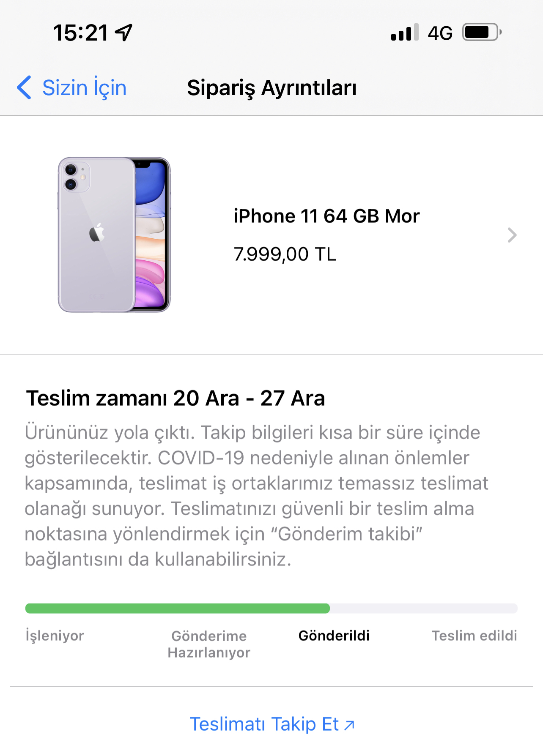The image size is (543, 756).
Task: Select the Teslim edildi status step
Action: 474,636
